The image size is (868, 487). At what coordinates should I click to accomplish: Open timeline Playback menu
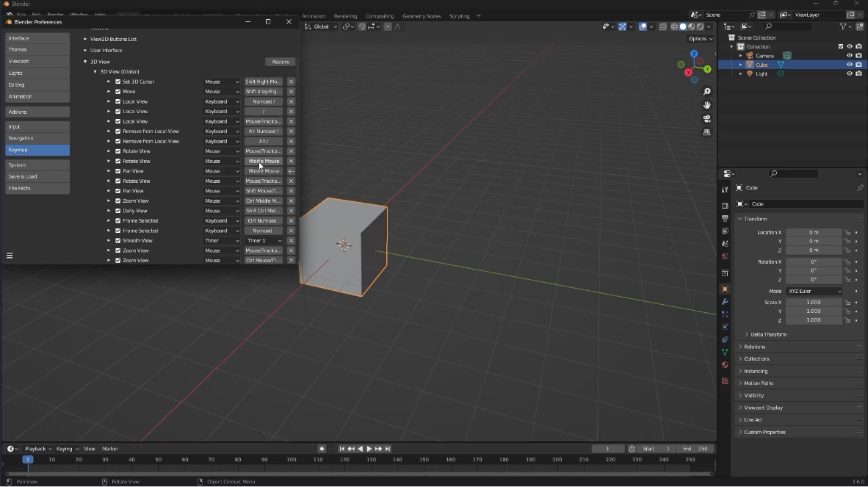[x=37, y=449]
